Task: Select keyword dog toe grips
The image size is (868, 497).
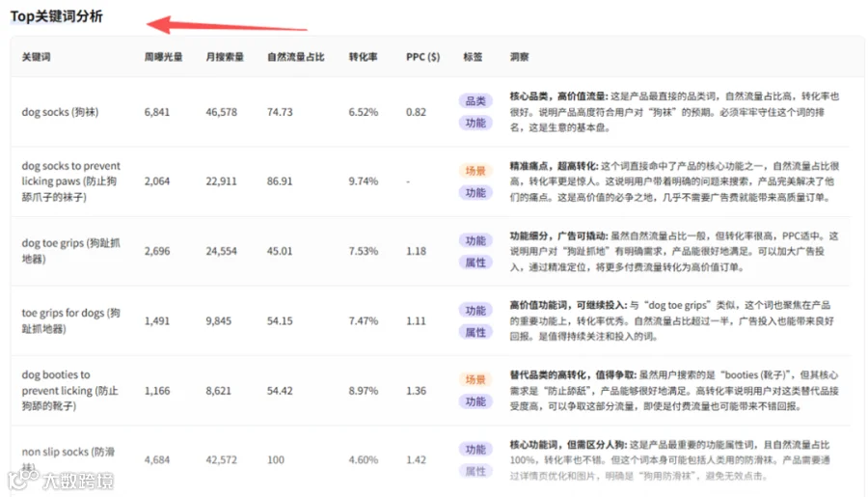Action: coord(70,251)
